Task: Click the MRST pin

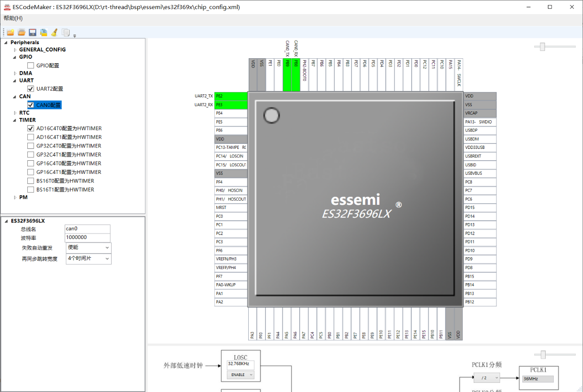Action: [231, 208]
